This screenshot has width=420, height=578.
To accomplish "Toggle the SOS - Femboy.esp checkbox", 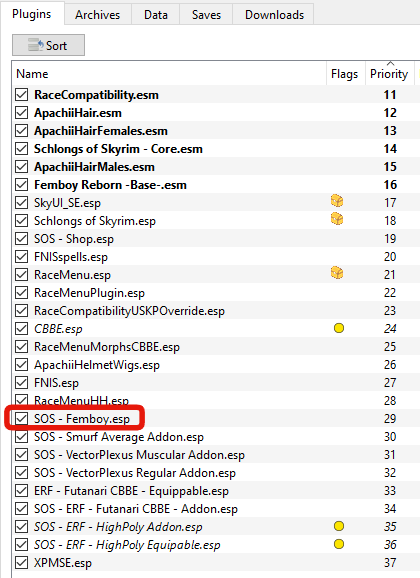I will [x=22, y=419].
